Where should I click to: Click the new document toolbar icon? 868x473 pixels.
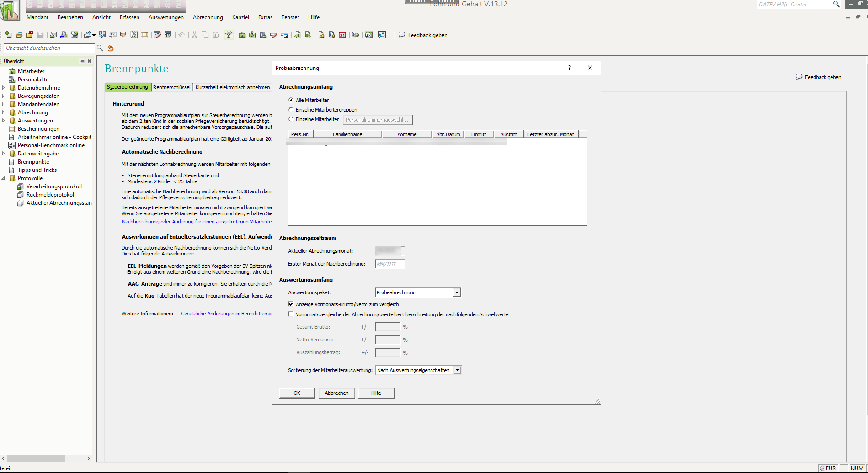[8, 35]
